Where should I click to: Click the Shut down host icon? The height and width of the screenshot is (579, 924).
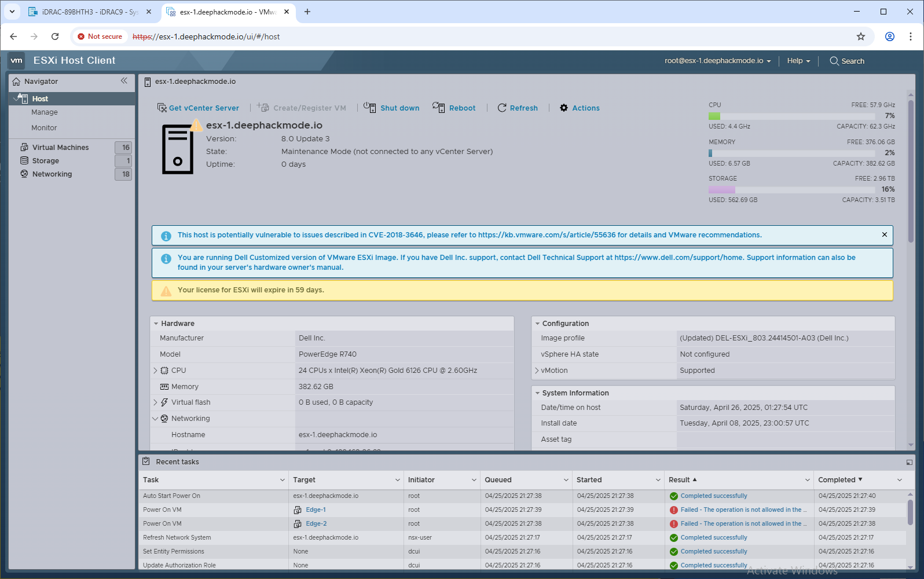pos(370,107)
